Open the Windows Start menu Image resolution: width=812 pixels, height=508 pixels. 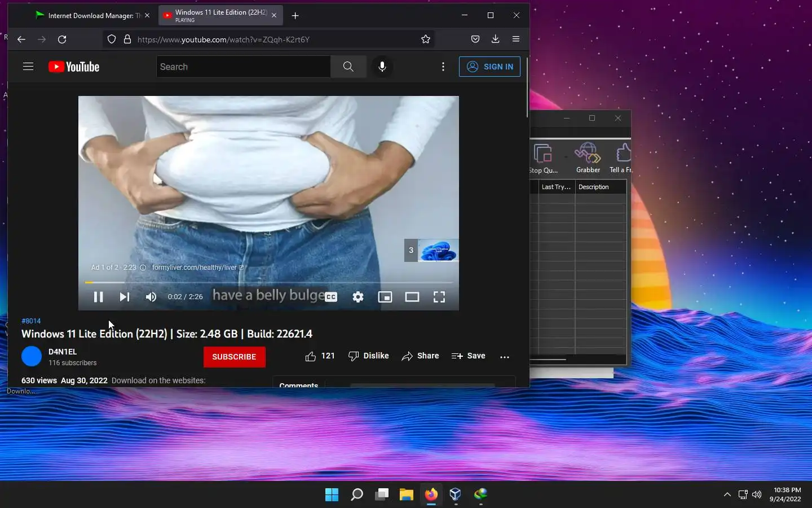tap(332, 494)
